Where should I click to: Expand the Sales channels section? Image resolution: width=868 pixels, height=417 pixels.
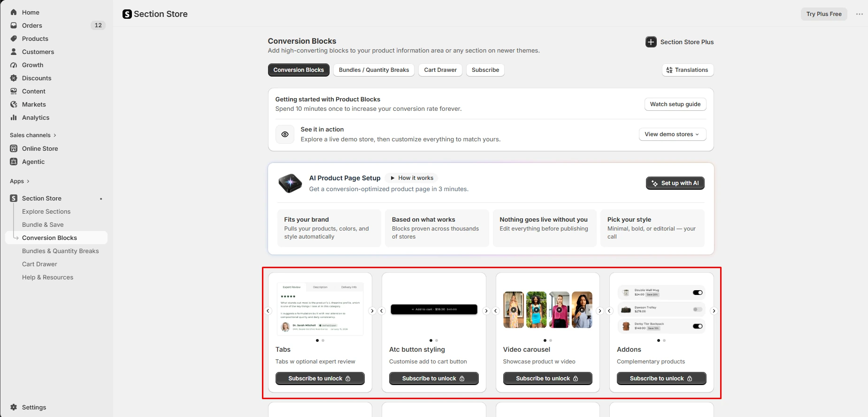(x=33, y=135)
